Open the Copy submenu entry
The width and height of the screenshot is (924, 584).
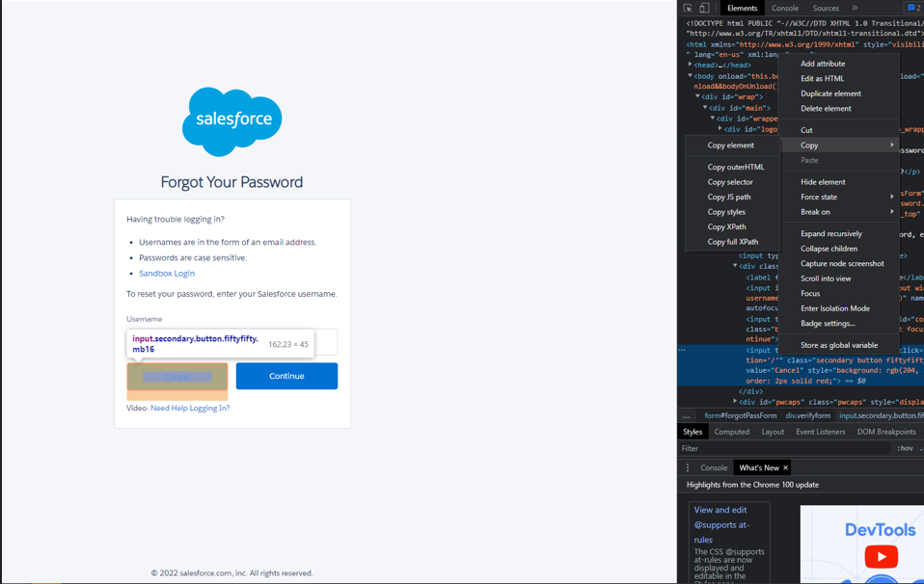(840, 146)
